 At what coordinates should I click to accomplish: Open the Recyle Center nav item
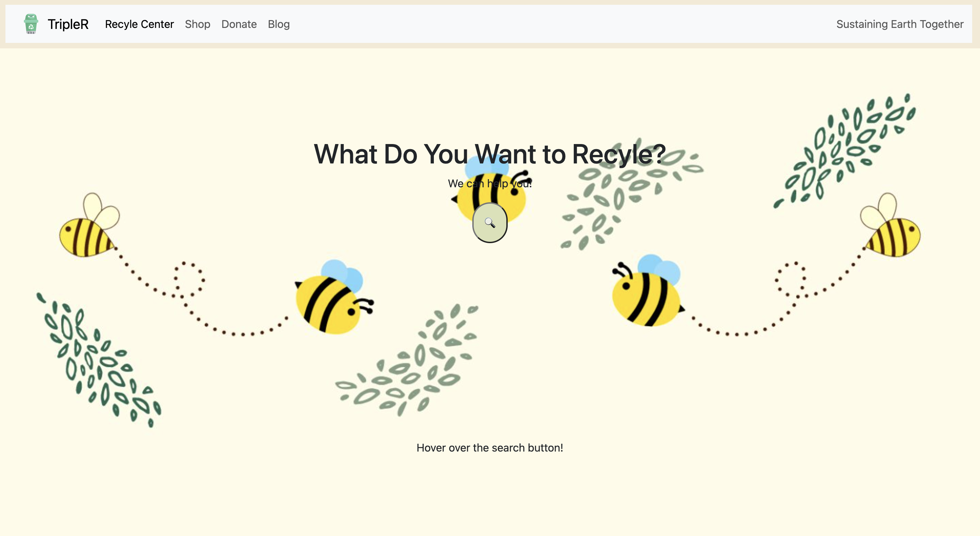(139, 24)
